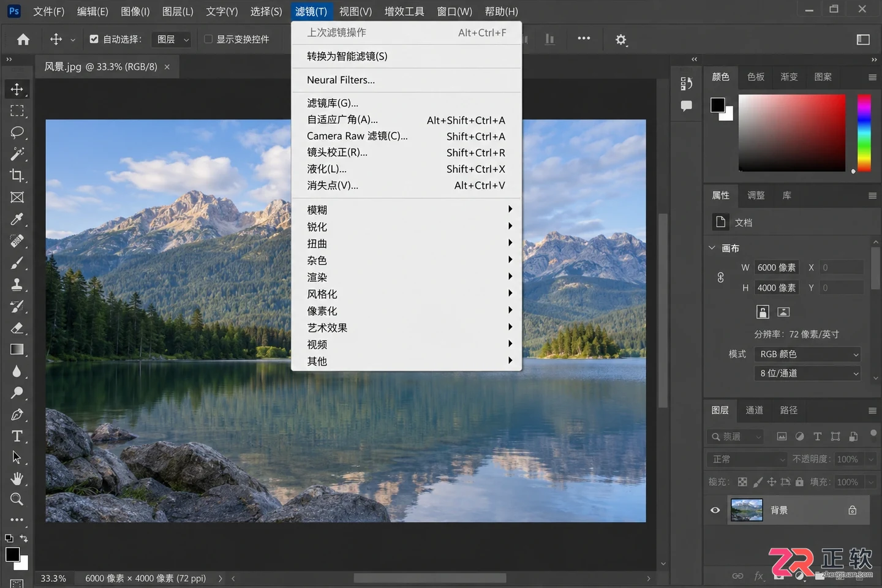Screen dimensions: 882x588
Task: Set canvas to portrait orientation button
Action: 763,312
